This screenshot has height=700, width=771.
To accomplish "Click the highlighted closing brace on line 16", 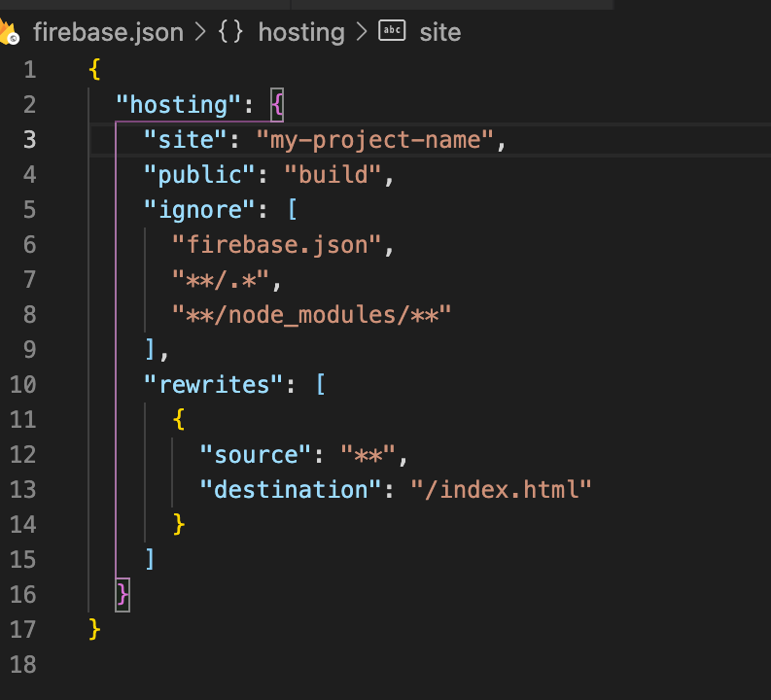I will [x=123, y=595].
